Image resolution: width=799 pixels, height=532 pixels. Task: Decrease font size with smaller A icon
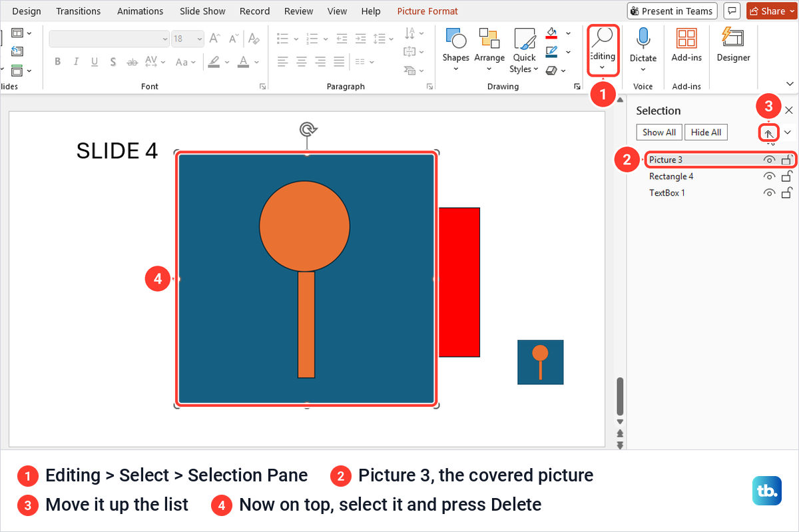(x=233, y=39)
